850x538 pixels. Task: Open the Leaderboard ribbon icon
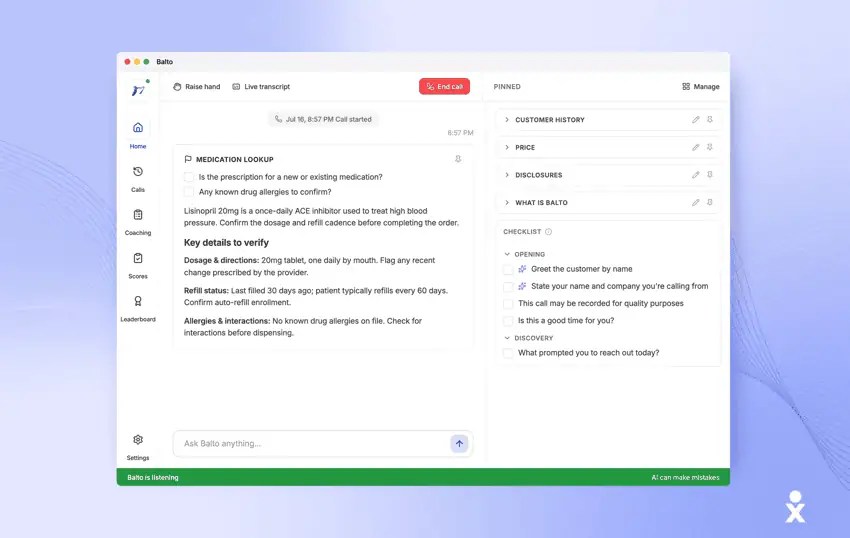pyautogui.click(x=138, y=301)
